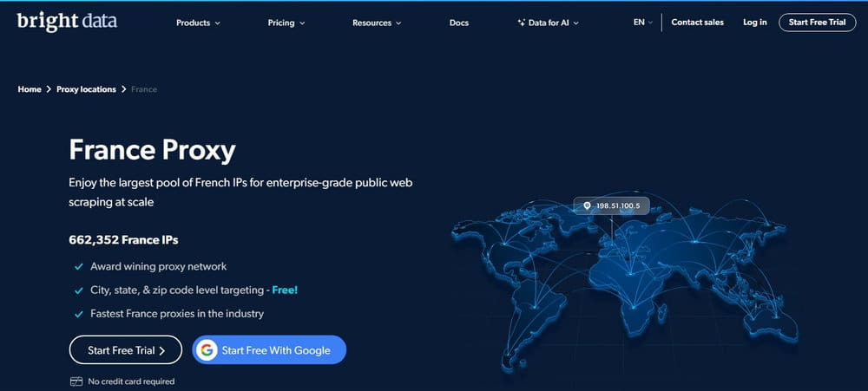The height and width of the screenshot is (391, 868).
Task: Click the Award wining proxy network text
Action: point(158,266)
